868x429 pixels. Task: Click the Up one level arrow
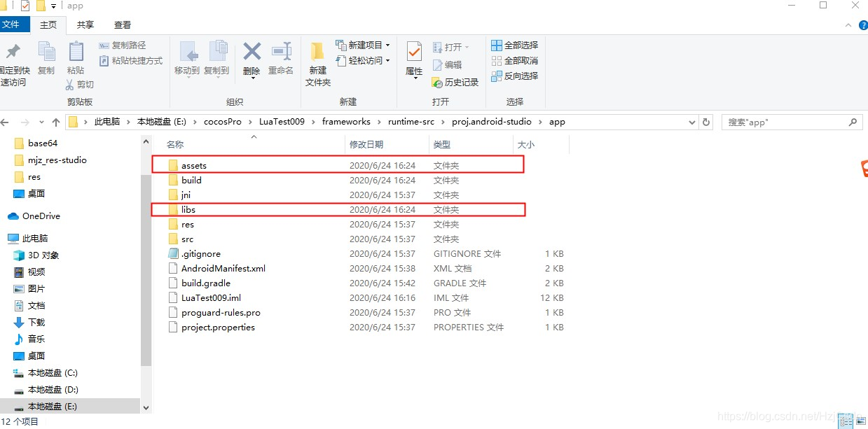click(x=56, y=122)
